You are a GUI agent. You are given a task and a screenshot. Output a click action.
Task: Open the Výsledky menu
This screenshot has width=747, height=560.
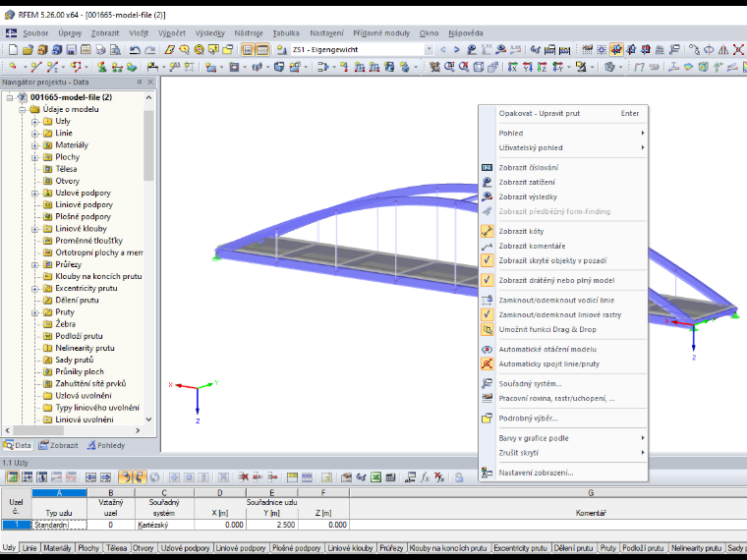click(x=209, y=33)
